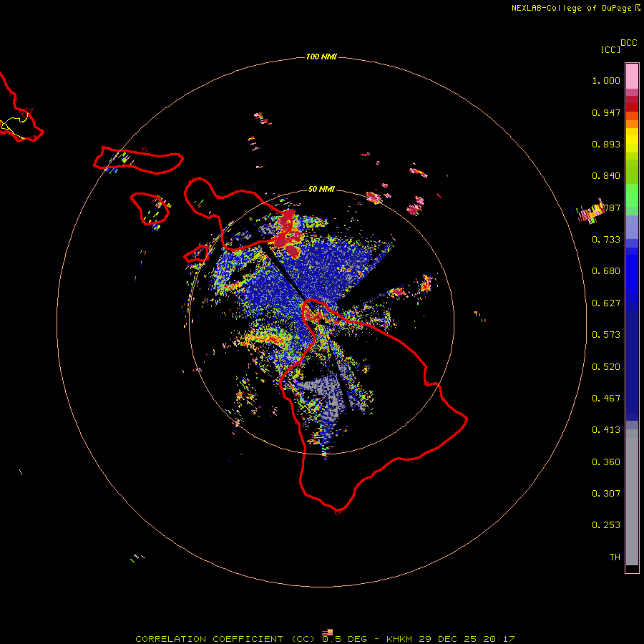Pick the dark red swatch near 0.947

click(x=632, y=107)
